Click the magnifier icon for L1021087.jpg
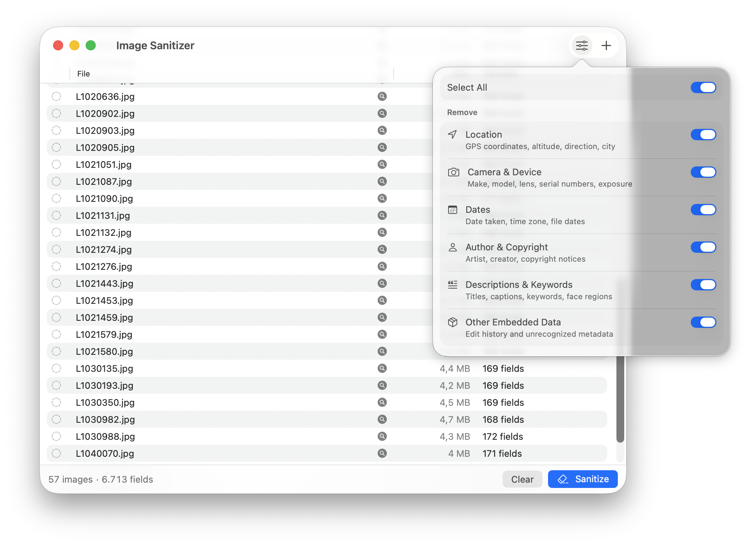This screenshot has height=546, width=756. click(382, 181)
